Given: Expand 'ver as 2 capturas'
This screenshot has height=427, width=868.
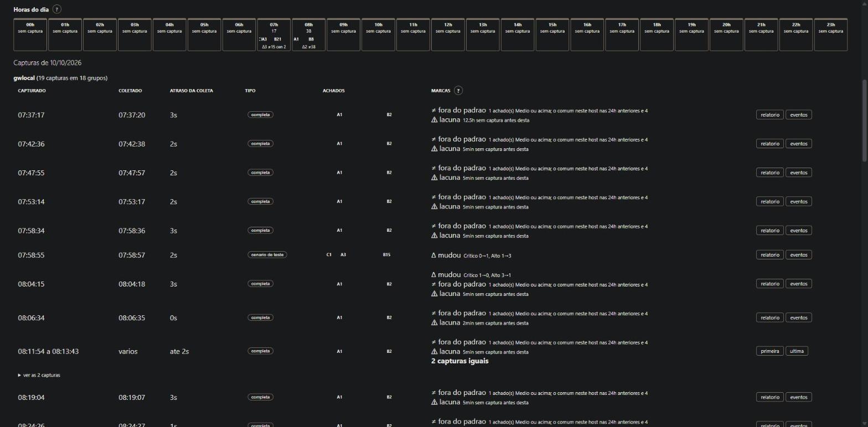Looking at the screenshot, I should (39, 375).
